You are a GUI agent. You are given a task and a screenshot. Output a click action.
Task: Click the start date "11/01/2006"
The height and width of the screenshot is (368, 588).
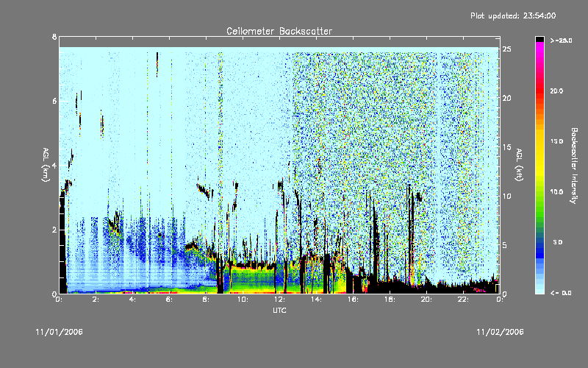[x=60, y=332]
